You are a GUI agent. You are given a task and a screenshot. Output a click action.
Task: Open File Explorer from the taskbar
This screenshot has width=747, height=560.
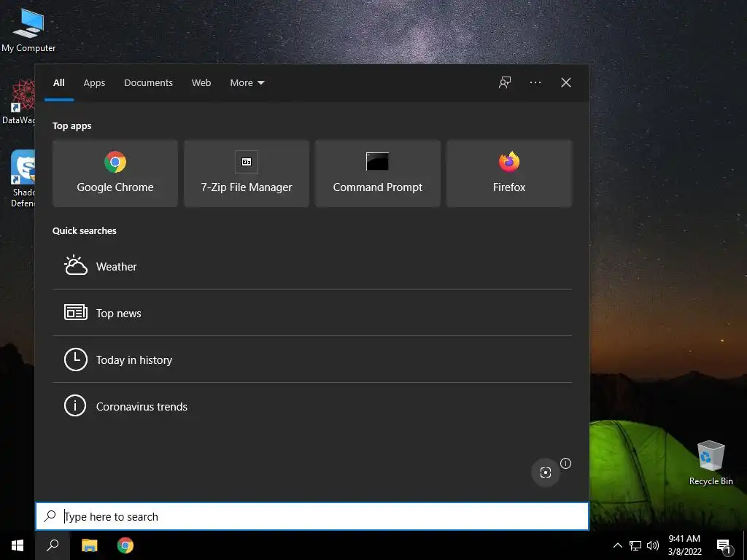point(89,545)
